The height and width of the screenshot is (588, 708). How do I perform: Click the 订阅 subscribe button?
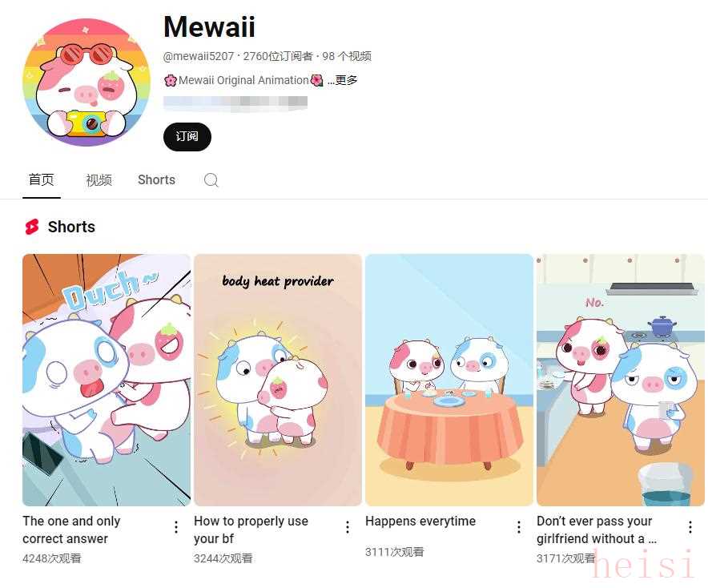pyautogui.click(x=187, y=137)
